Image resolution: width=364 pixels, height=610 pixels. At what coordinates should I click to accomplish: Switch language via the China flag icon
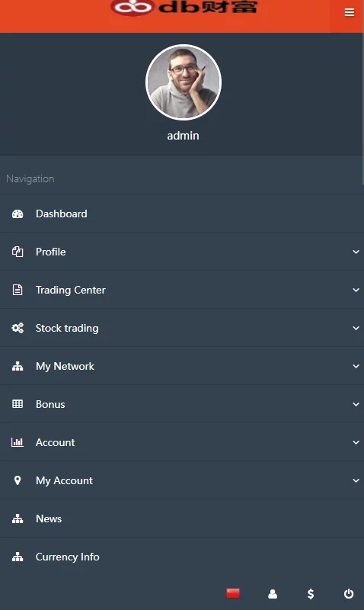(233, 593)
